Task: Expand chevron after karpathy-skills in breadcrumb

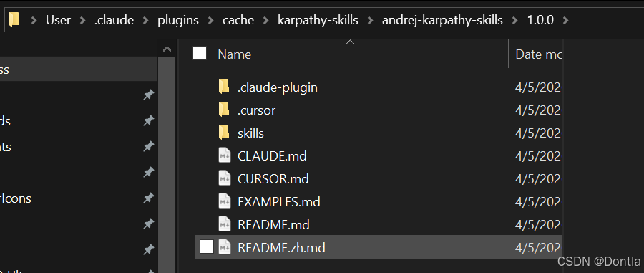Action: (x=371, y=20)
